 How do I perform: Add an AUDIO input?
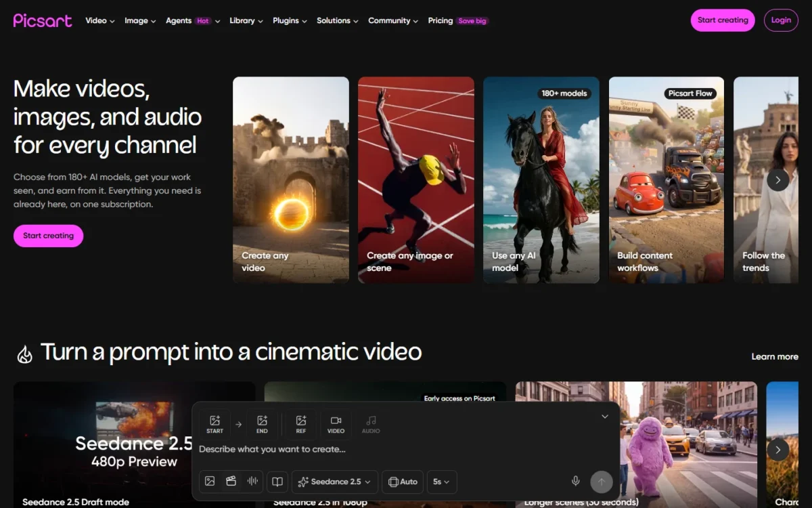pyautogui.click(x=371, y=424)
